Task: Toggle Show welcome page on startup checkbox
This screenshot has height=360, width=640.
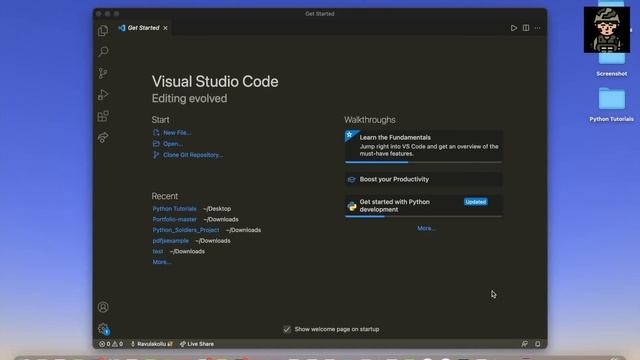Action: tap(287, 329)
